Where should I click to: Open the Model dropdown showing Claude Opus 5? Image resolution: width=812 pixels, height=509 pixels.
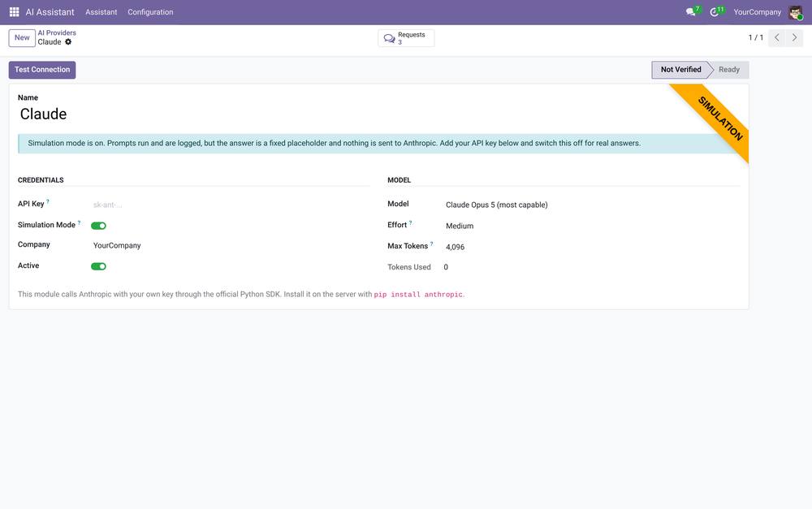click(x=592, y=205)
